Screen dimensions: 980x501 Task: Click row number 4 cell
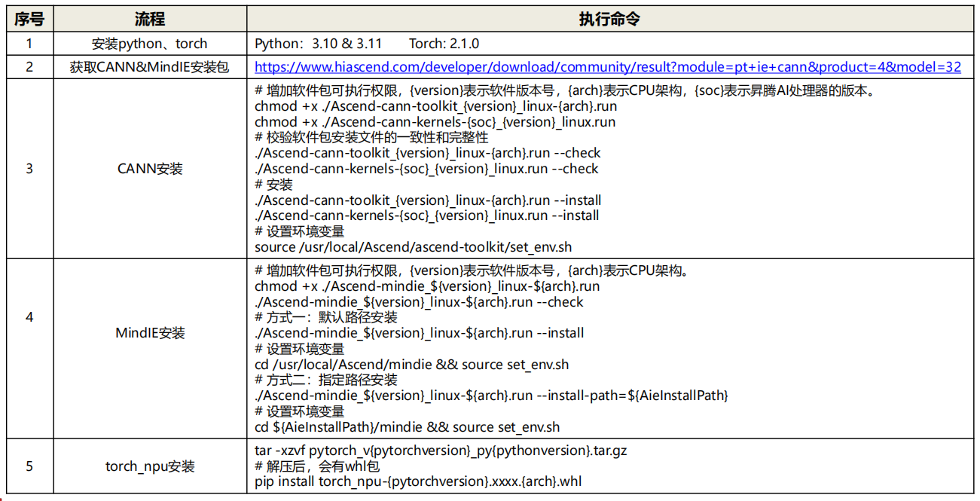click(29, 317)
